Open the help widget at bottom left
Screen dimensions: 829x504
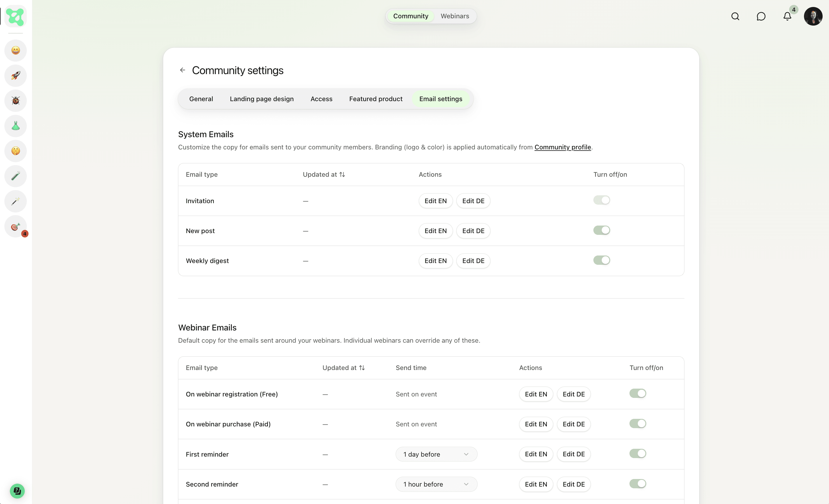(x=17, y=491)
